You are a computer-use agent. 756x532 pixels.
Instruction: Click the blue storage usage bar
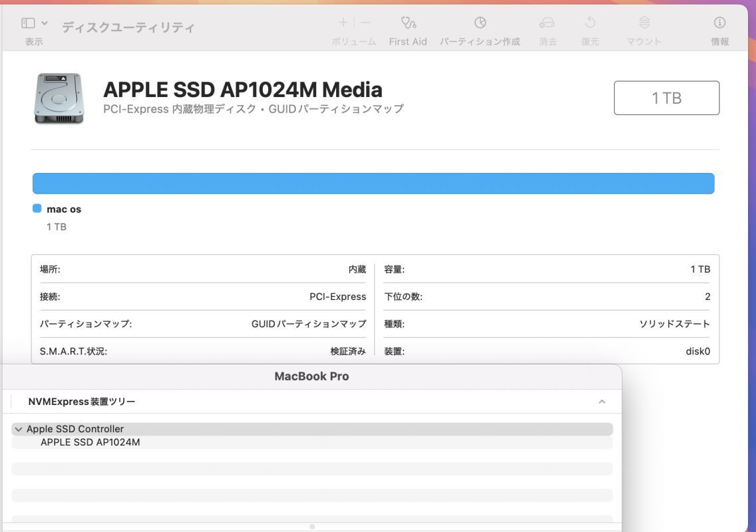(x=373, y=182)
